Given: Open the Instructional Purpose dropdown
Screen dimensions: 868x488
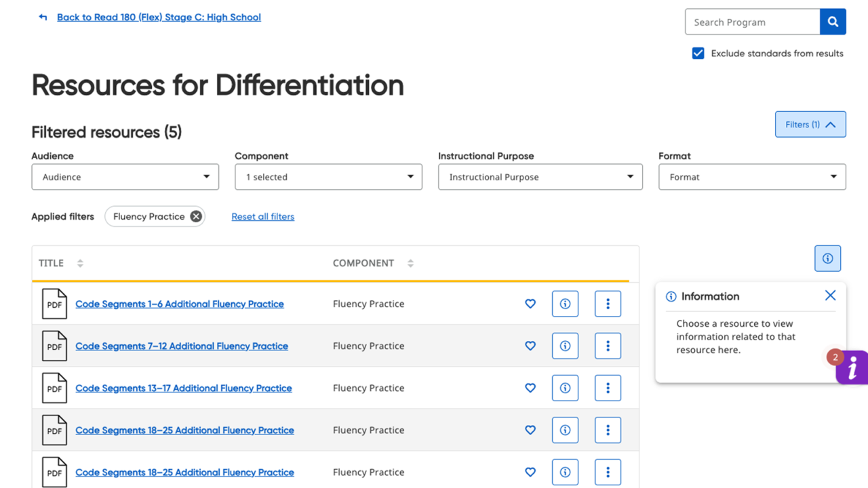Looking at the screenshot, I should pyautogui.click(x=540, y=177).
